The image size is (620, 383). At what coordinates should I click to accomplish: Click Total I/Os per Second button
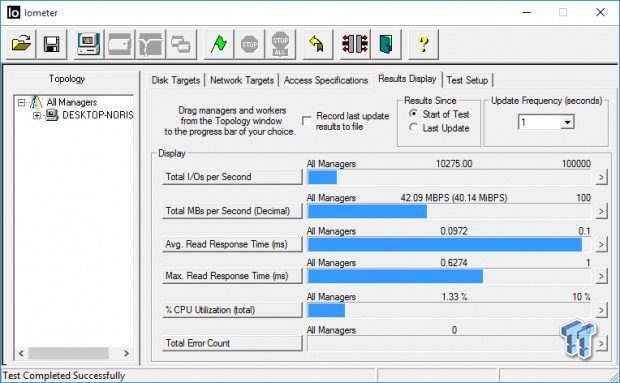click(x=232, y=177)
